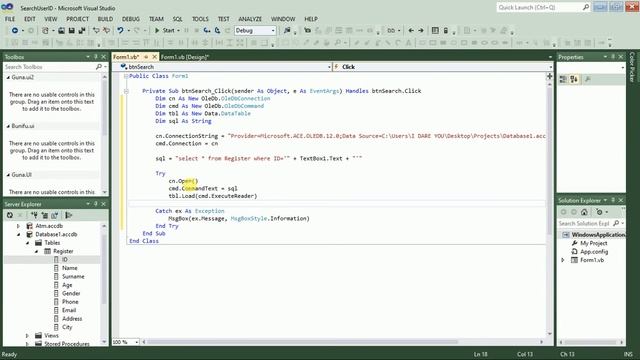
Task: Click the Navigate Backward toolbar icon
Action: (x=15, y=31)
